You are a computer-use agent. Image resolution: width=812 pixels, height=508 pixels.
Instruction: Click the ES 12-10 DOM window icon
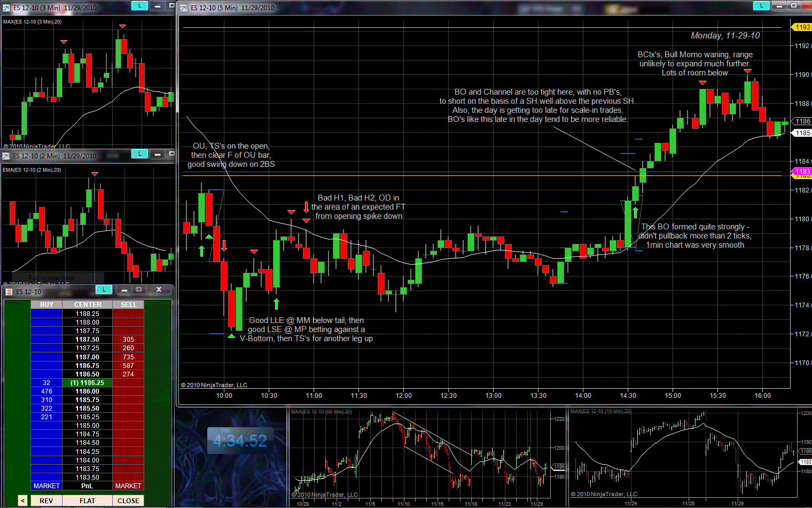click(x=9, y=291)
